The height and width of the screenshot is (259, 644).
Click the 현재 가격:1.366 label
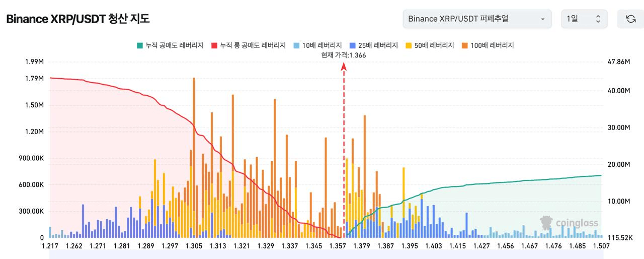344,55
